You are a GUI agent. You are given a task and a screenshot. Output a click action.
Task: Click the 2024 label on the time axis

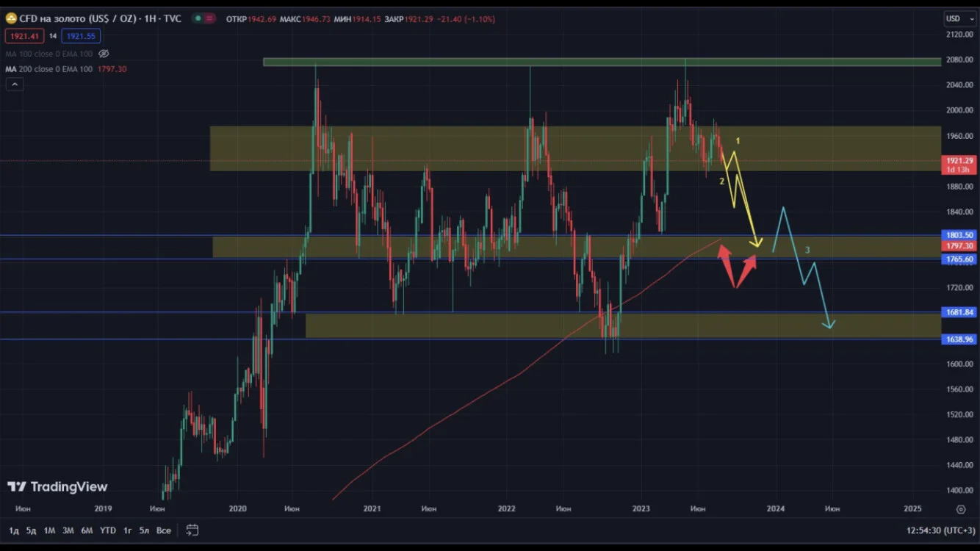point(776,508)
